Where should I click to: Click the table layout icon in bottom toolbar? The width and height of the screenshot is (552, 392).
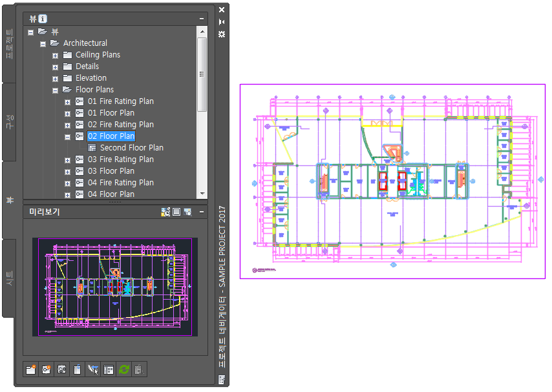pos(109,369)
